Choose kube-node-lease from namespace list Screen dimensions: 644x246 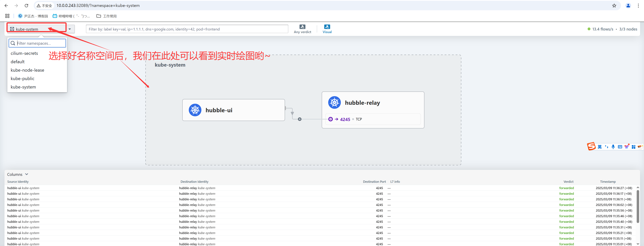tap(27, 70)
